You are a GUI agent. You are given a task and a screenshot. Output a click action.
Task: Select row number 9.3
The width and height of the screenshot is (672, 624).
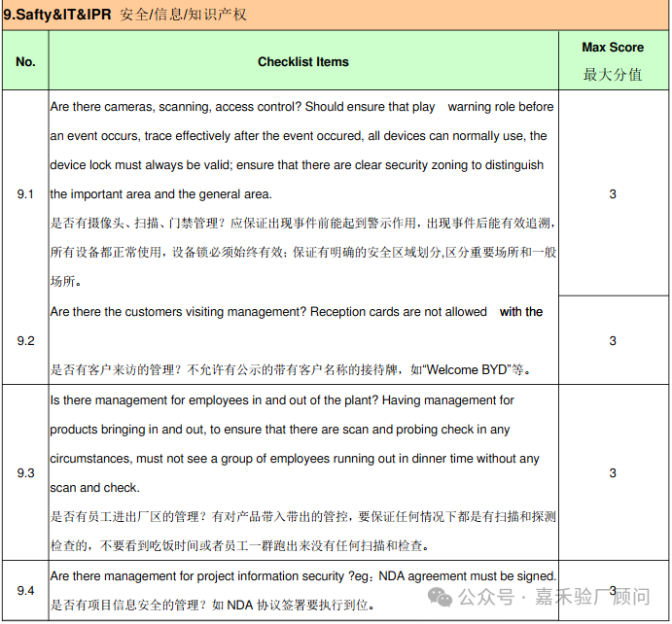[x=25, y=473]
